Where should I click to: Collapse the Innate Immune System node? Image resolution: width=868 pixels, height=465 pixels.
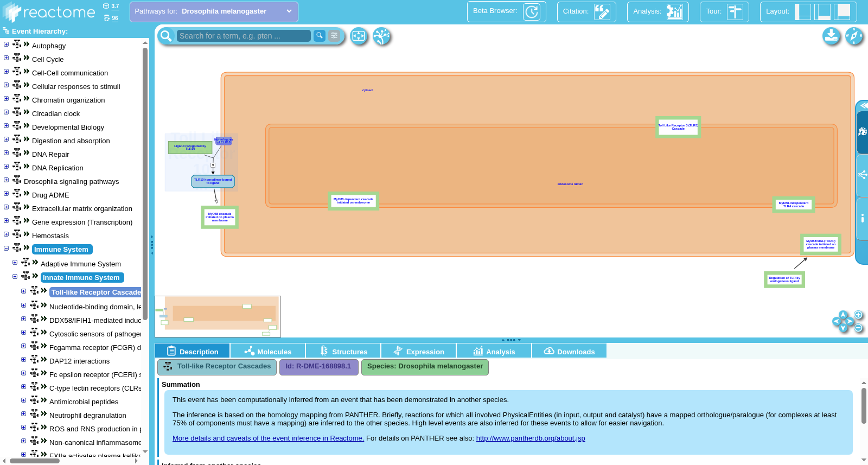(15, 276)
